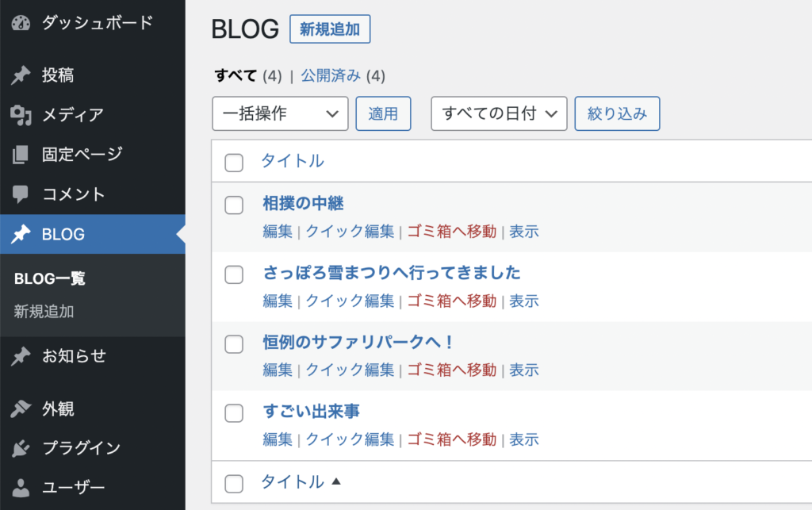Click the pushpin icon next to 投稿
This screenshot has height=510, width=812.
click(x=21, y=75)
